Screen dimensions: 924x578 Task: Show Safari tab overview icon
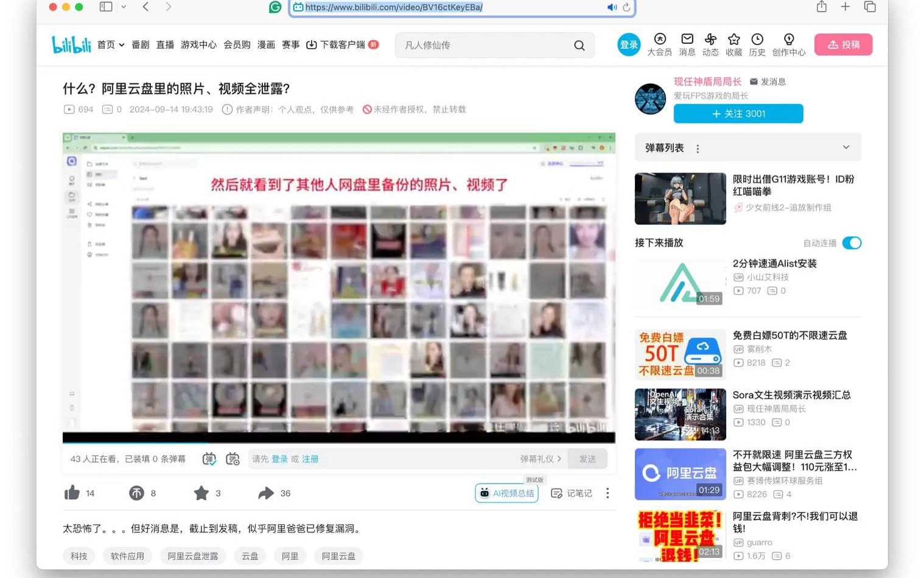[x=870, y=7]
